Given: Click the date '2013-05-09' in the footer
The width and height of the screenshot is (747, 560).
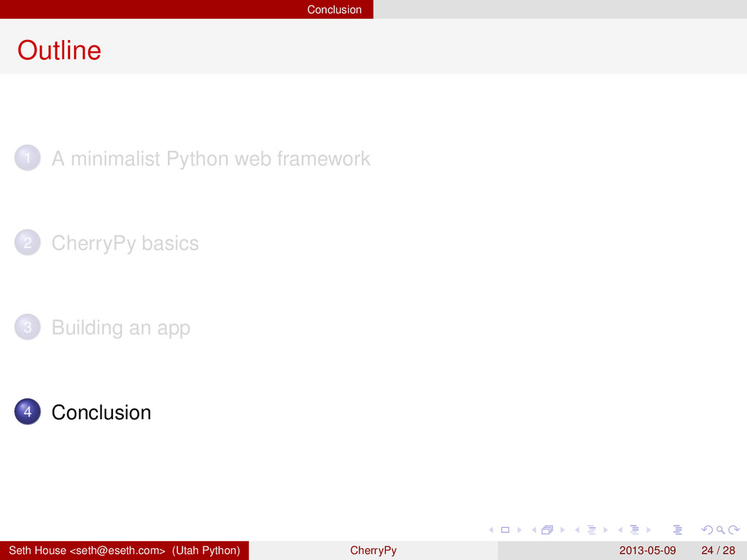Looking at the screenshot, I should point(648,551).
